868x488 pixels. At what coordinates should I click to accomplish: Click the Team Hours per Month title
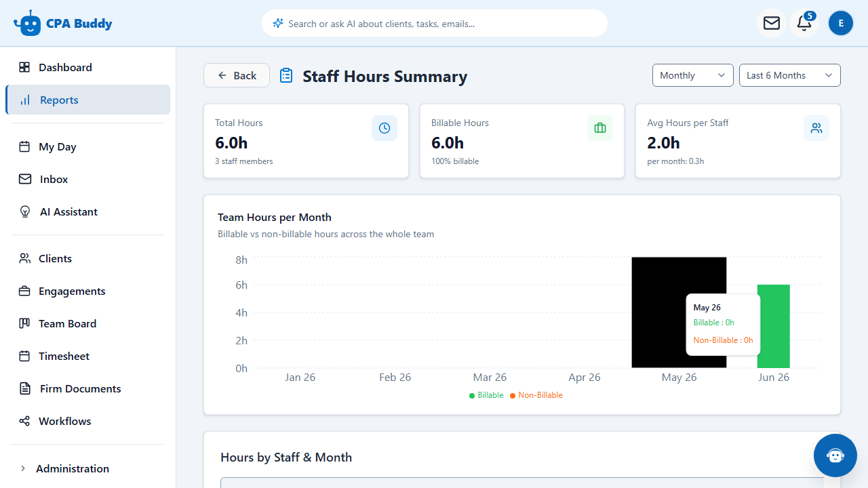[275, 218]
